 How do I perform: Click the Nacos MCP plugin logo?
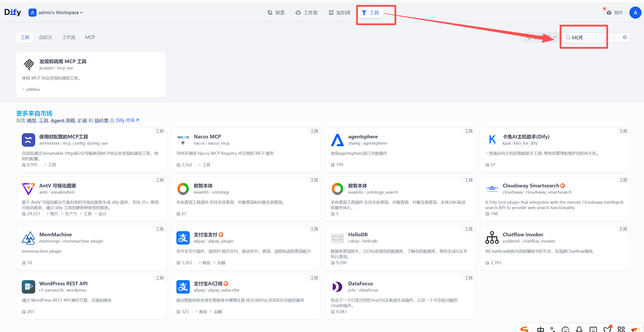click(x=183, y=140)
